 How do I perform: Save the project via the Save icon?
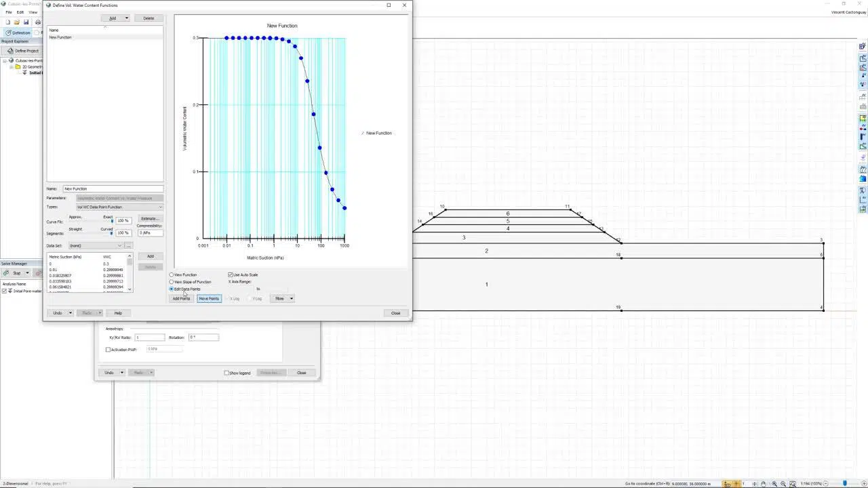(x=26, y=22)
